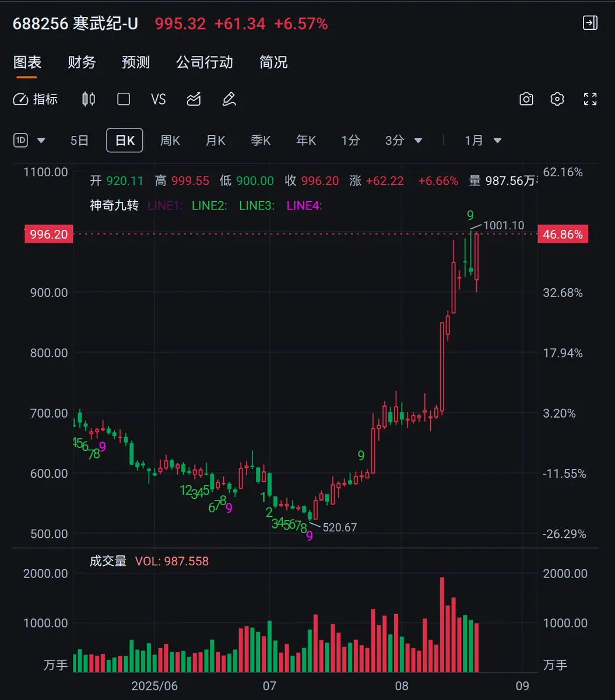Click the price change +6.57% text
This screenshot has height=700, width=615.
point(301,24)
